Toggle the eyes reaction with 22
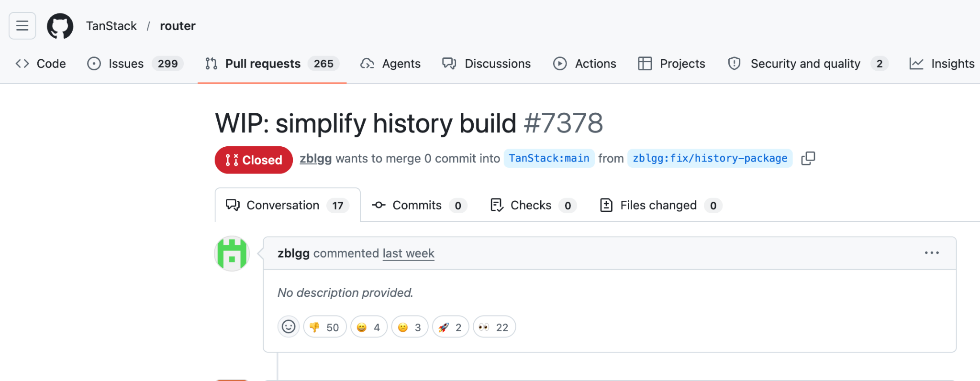The height and width of the screenshot is (381, 980). pos(494,327)
